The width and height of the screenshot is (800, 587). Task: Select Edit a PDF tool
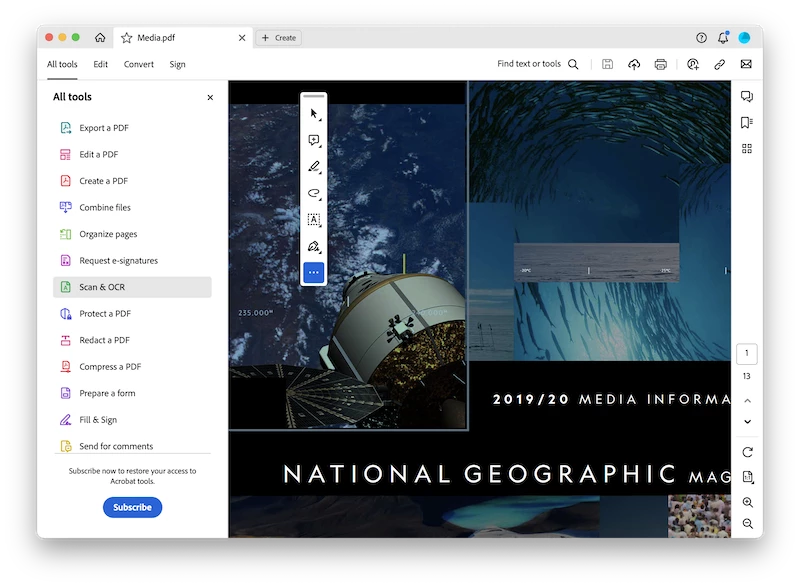coord(132,155)
